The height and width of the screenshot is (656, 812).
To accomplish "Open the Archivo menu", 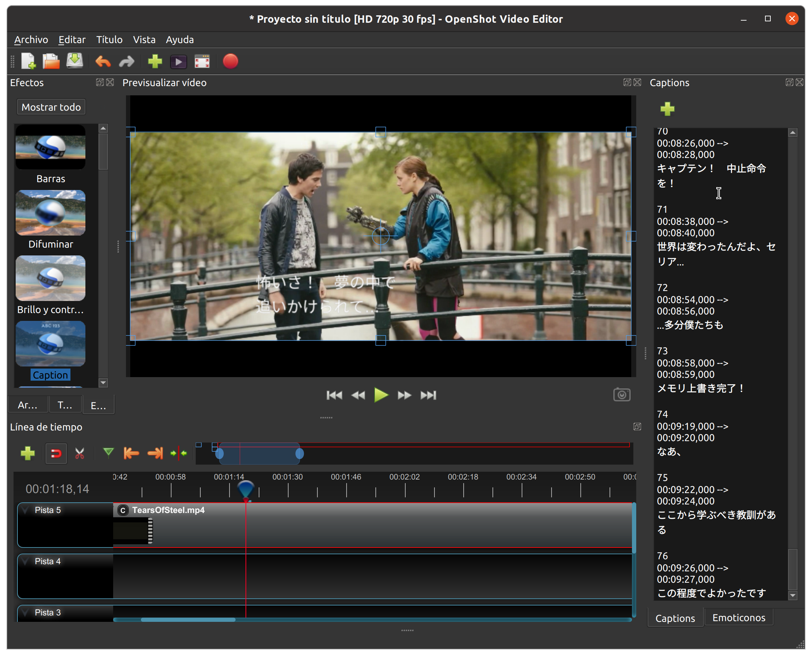I will point(31,39).
